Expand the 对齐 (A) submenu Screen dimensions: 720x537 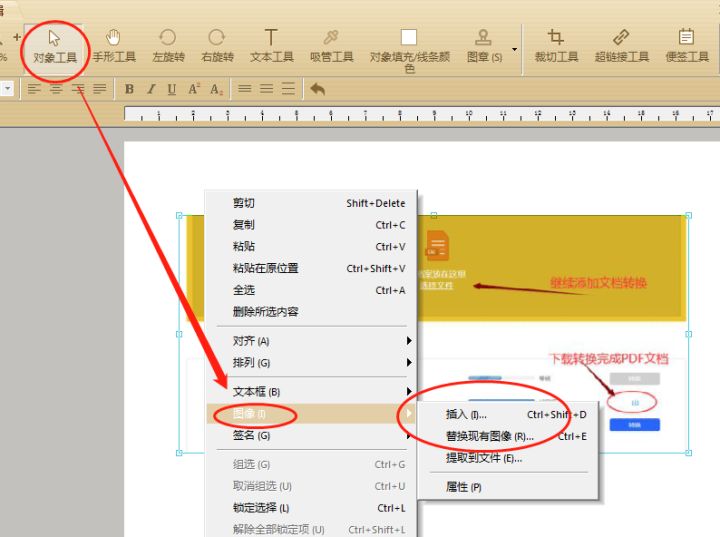310,341
